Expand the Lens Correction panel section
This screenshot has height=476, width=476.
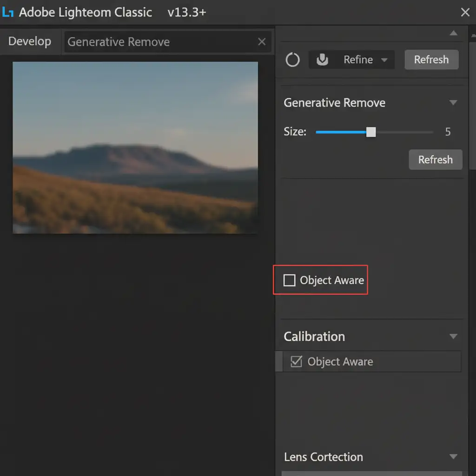pyautogui.click(x=453, y=457)
